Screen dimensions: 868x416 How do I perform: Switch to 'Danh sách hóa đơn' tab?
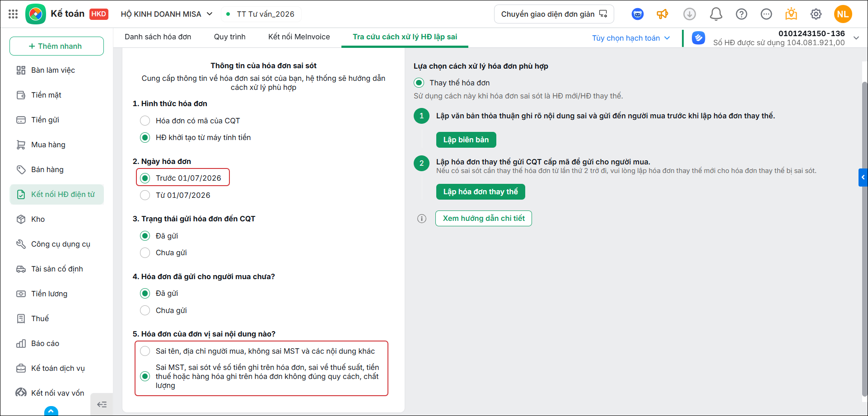158,37
